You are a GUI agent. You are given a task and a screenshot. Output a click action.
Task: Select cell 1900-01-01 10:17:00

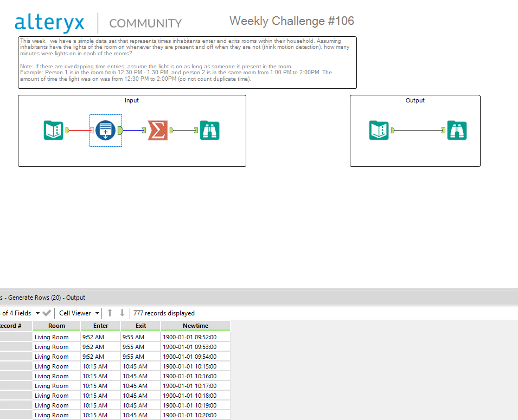pos(196,386)
